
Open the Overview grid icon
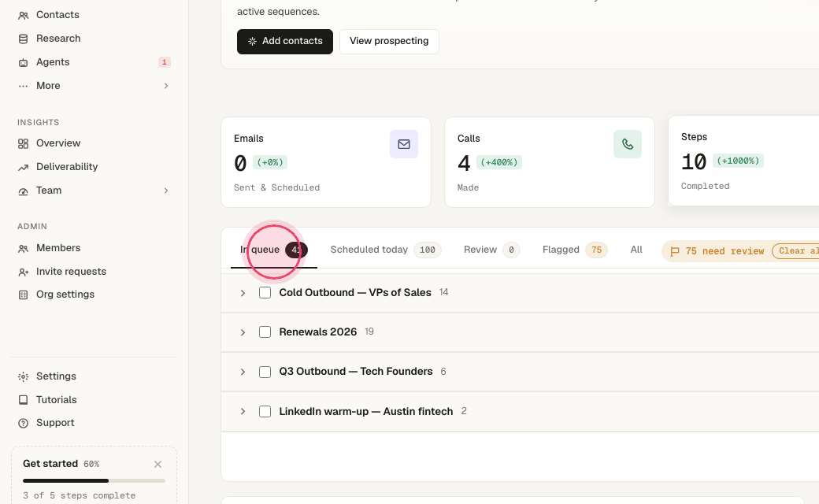click(x=23, y=143)
